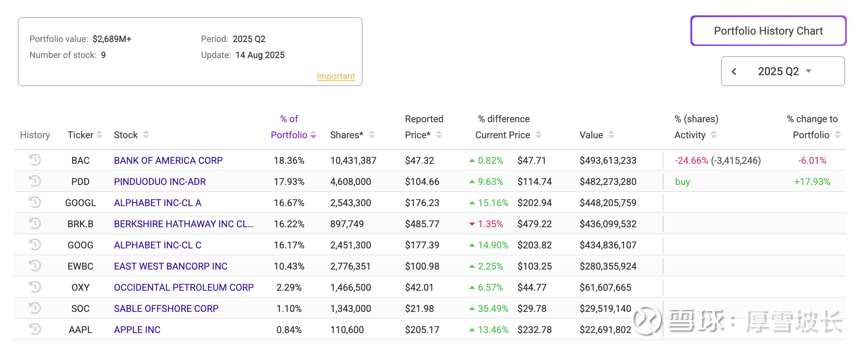Select the GOOGL ticker cell
Viewport: 868px width, 348px height.
coord(80,203)
